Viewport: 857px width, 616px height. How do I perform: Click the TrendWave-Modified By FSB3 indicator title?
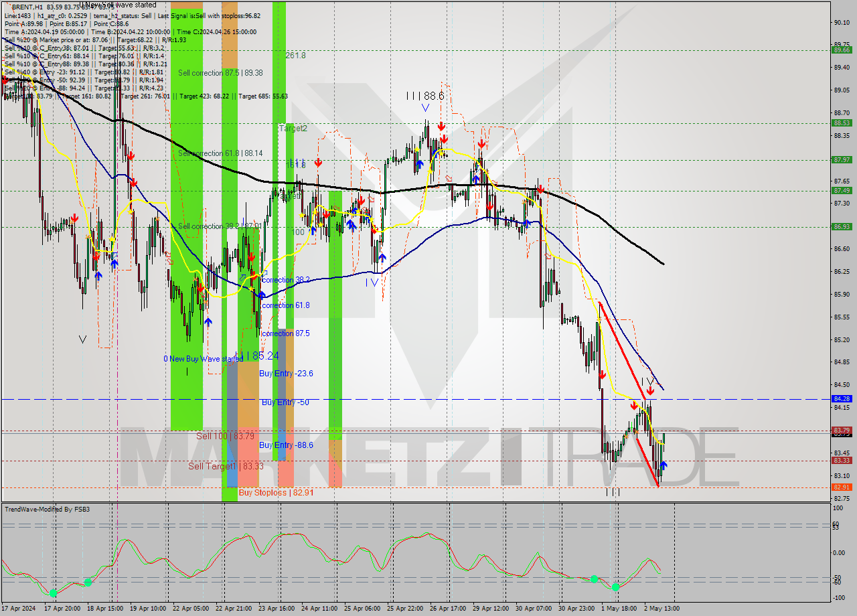point(47,510)
